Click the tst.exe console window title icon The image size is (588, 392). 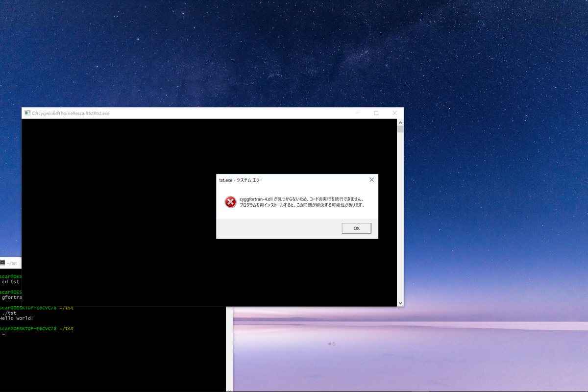(27, 113)
